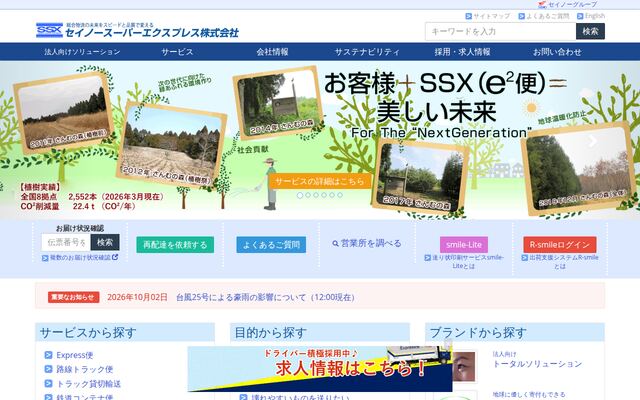Click the SSX company logo

pyautogui.click(x=137, y=30)
